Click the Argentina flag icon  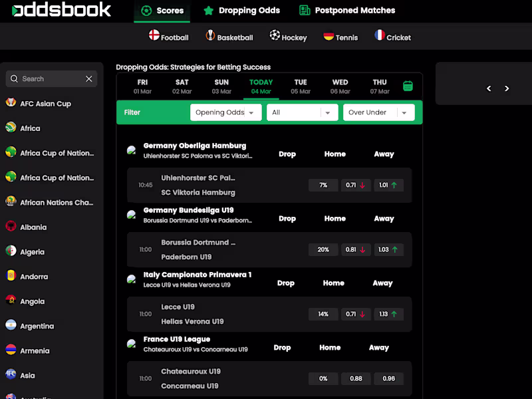pos(11,325)
